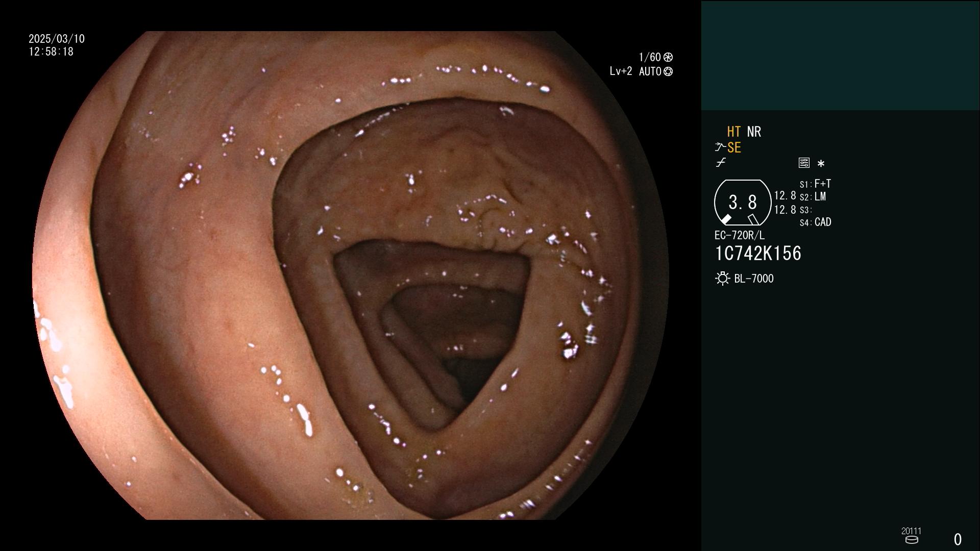
Task: Click the upper 12.8 value
Action: tap(785, 196)
